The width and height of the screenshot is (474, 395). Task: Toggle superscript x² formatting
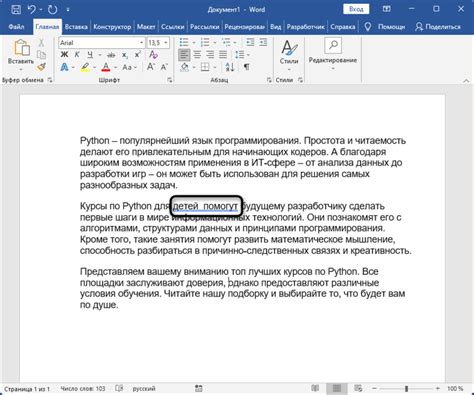(x=137, y=55)
